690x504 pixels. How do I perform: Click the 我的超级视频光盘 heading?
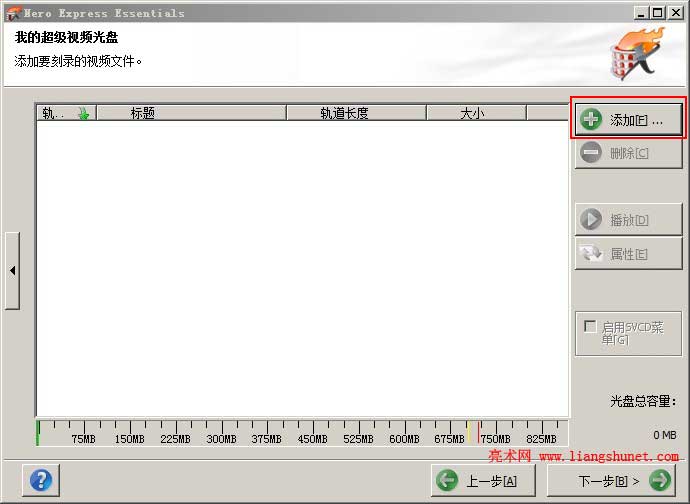coord(66,37)
